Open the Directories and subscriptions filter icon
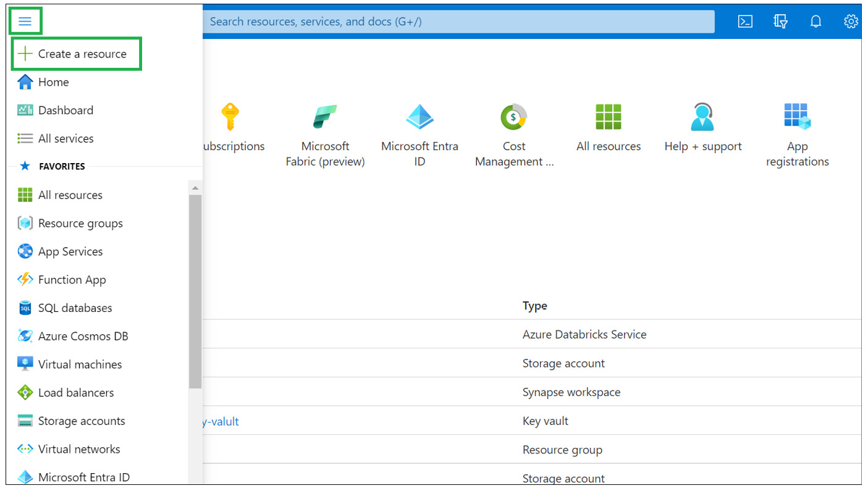Viewport: 868px width, 488px height. pyautogui.click(x=781, y=22)
